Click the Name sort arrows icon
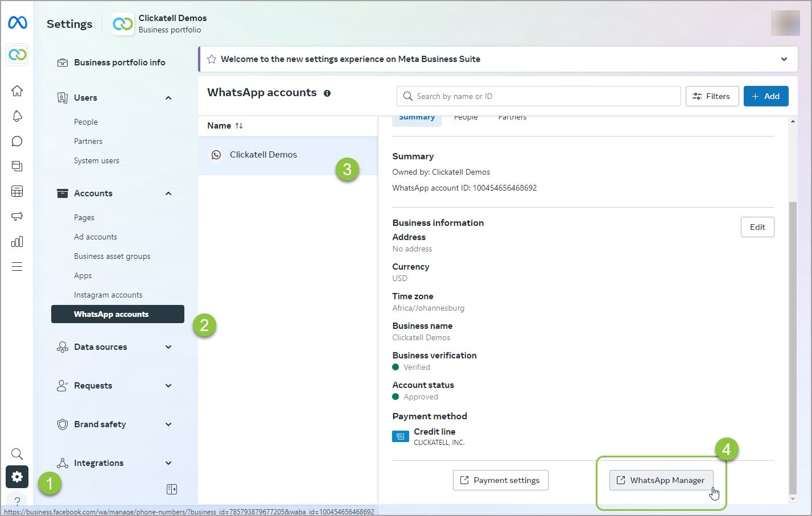Screen dimensions: 812x516 [239, 126]
